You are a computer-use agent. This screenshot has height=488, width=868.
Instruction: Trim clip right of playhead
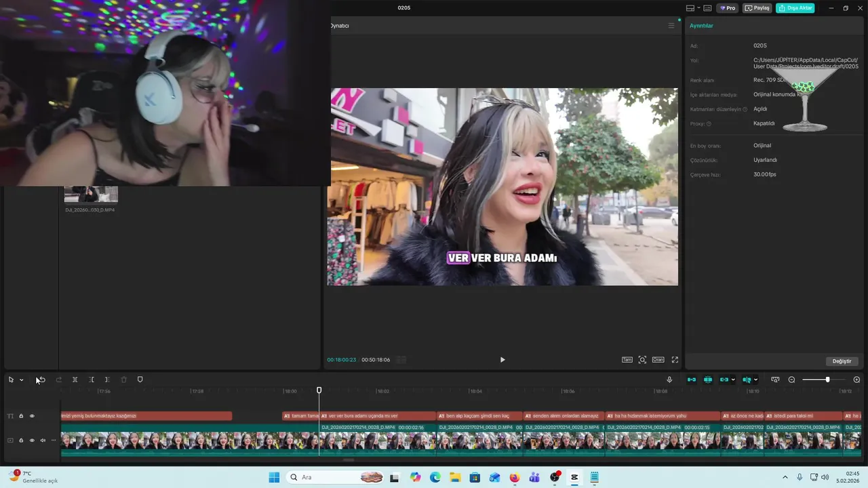click(x=107, y=380)
